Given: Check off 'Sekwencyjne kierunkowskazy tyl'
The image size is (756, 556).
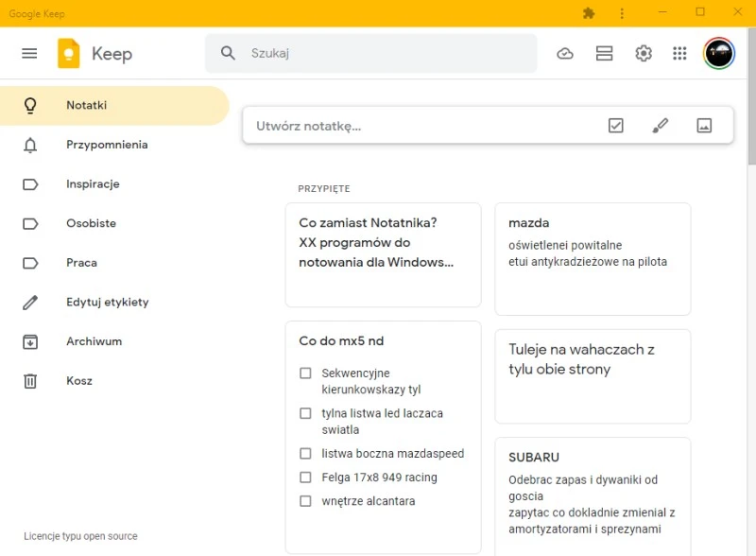Looking at the screenshot, I should point(305,374).
